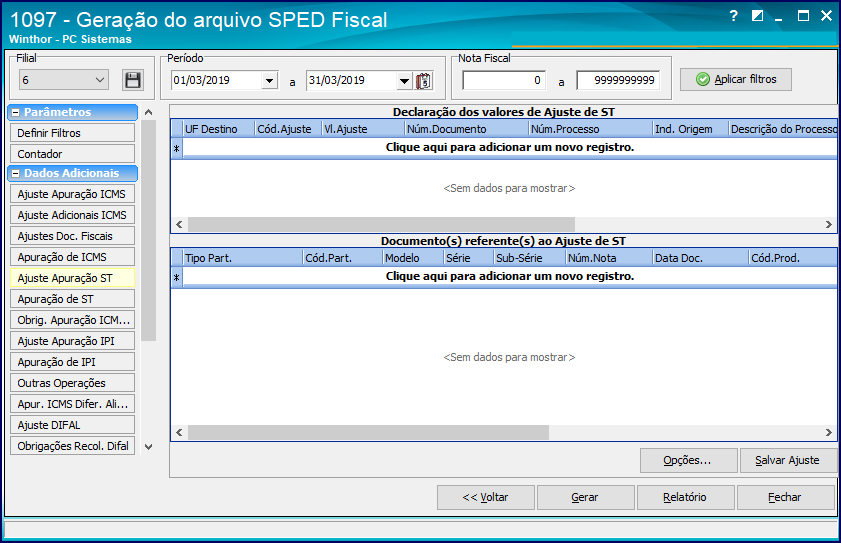Click the Gerar button

(x=585, y=497)
